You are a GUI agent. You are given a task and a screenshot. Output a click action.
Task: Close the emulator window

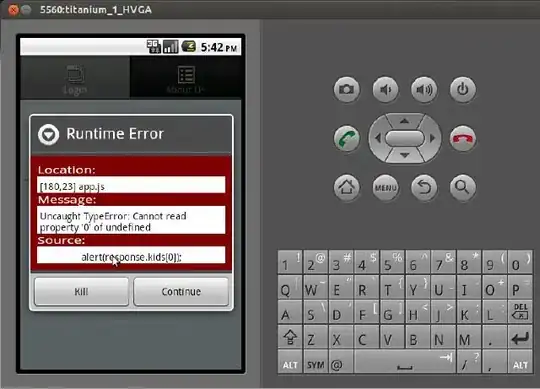(13, 10)
